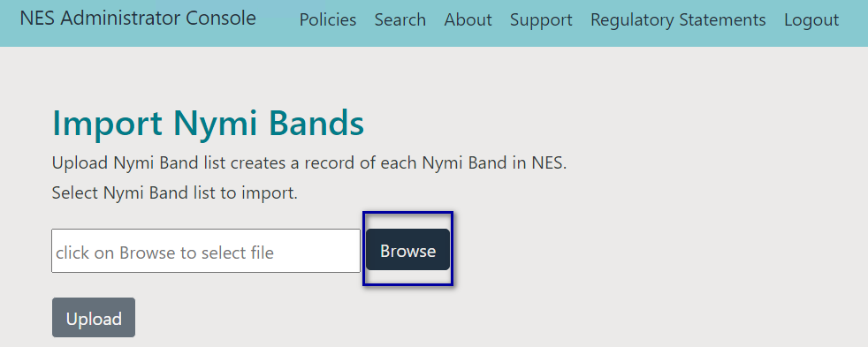Focus the file selection text field
868x347 pixels.
(206, 251)
